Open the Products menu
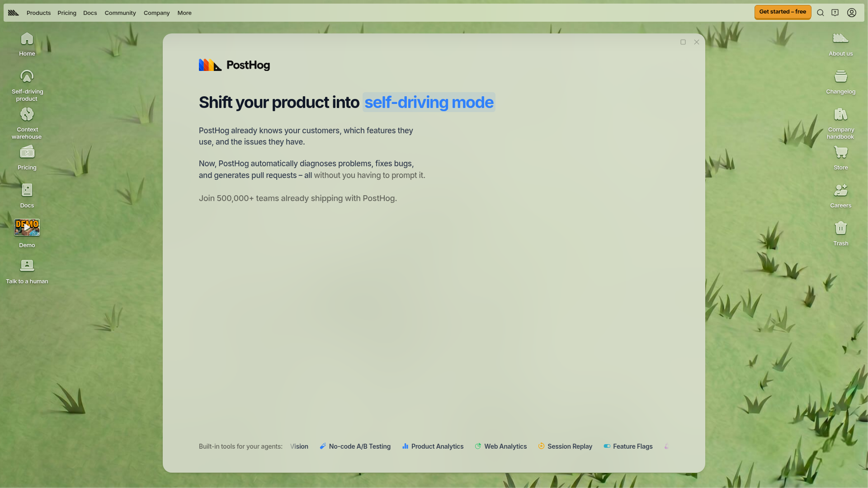868x488 pixels. pos(38,13)
